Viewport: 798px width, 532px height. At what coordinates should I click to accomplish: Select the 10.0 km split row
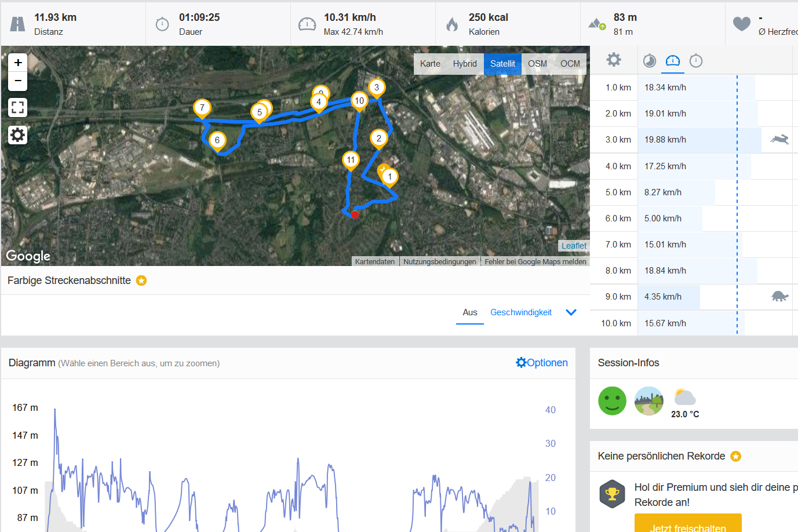[694, 323]
